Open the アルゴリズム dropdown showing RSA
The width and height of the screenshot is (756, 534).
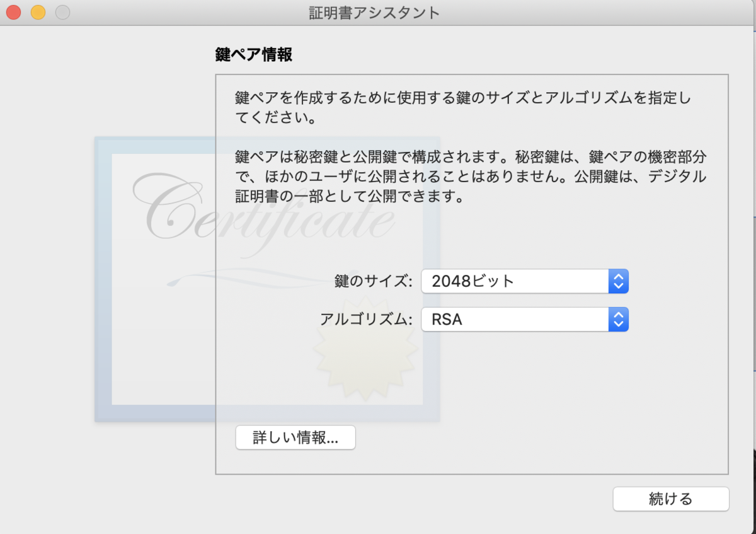525,319
